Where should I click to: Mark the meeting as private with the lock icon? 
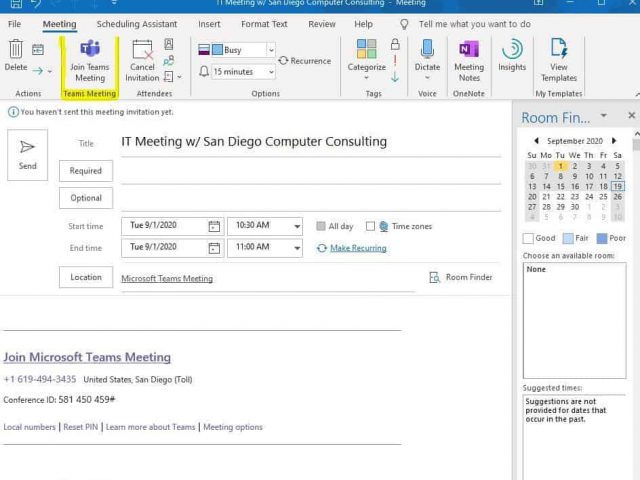pyautogui.click(x=395, y=44)
